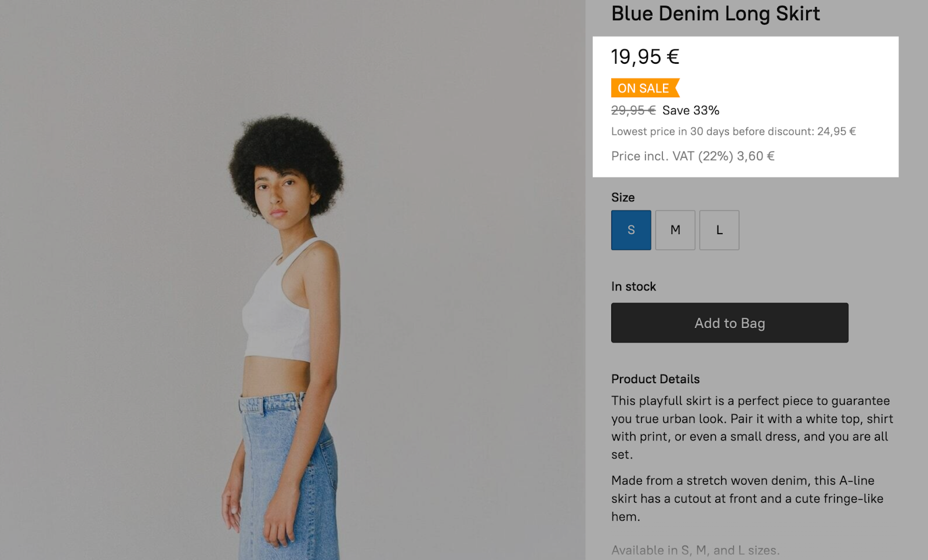Click the stretch woven denim paragraph

pyautogui.click(x=747, y=498)
